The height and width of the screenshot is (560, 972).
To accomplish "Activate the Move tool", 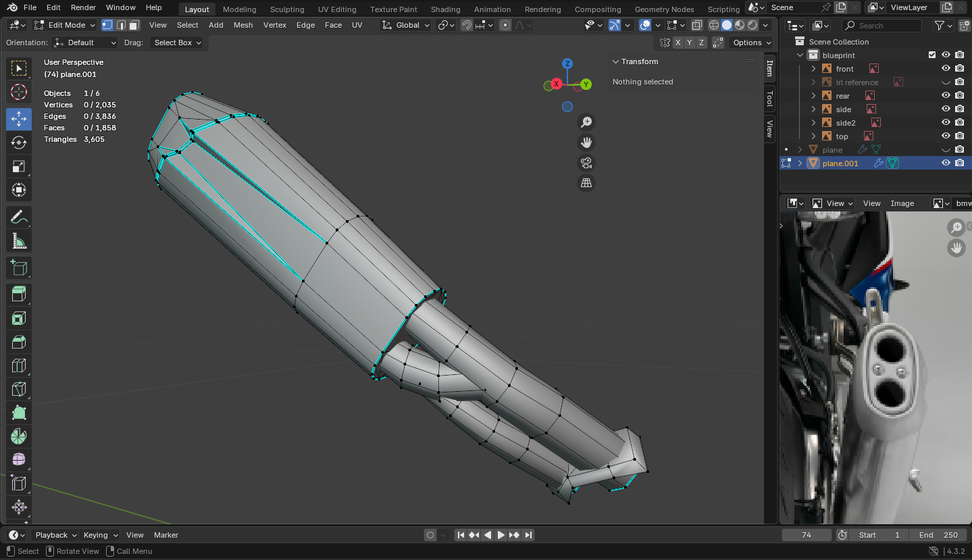I will (x=19, y=119).
